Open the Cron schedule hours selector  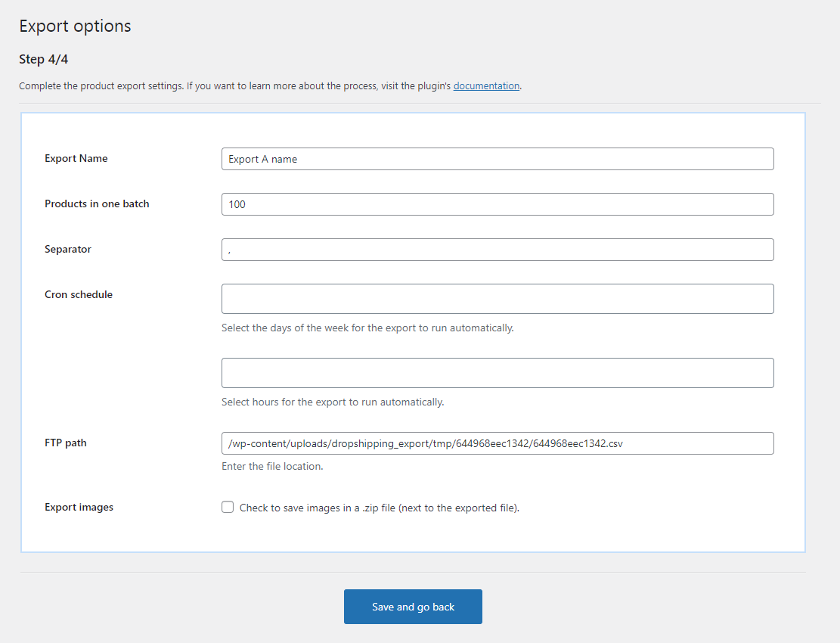497,373
